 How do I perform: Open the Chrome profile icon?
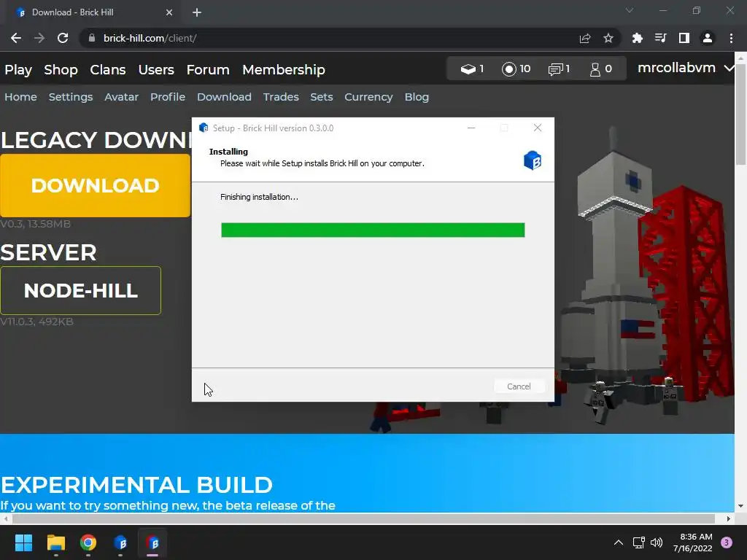(x=708, y=38)
